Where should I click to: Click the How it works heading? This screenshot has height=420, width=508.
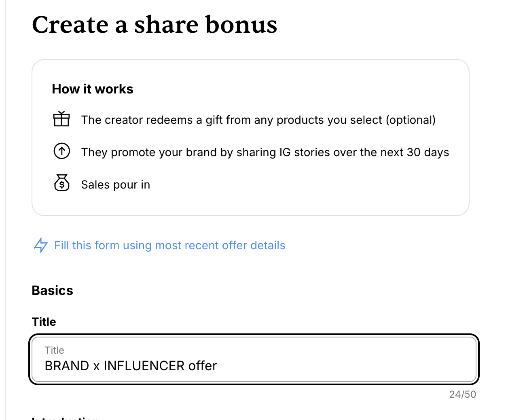(x=93, y=89)
